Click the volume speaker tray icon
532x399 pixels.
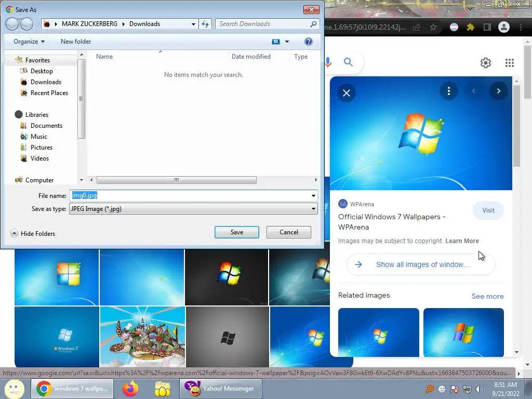point(479,389)
